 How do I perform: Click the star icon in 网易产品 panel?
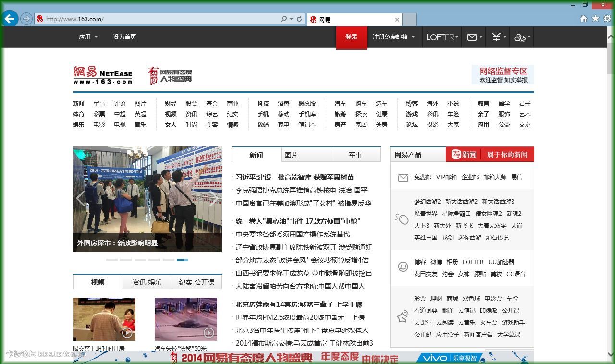point(402,316)
